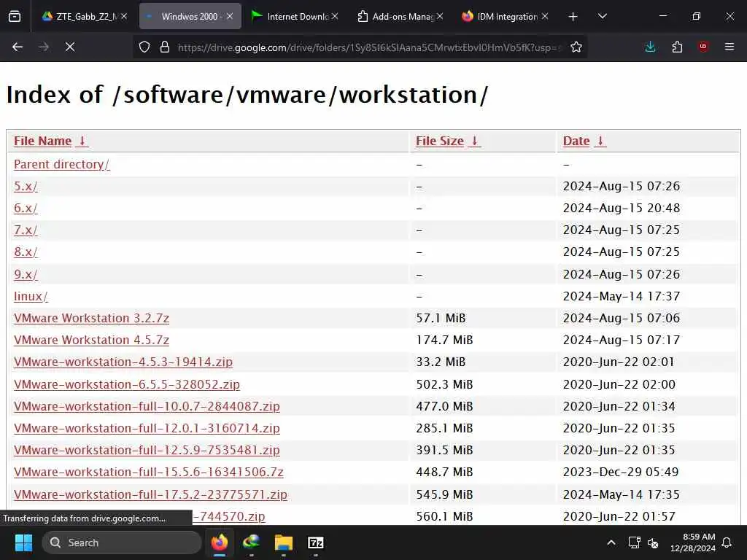Open the 8.x/ folder
Image resolution: width=747 pixels, height=560 pixels.
point(26,252)
